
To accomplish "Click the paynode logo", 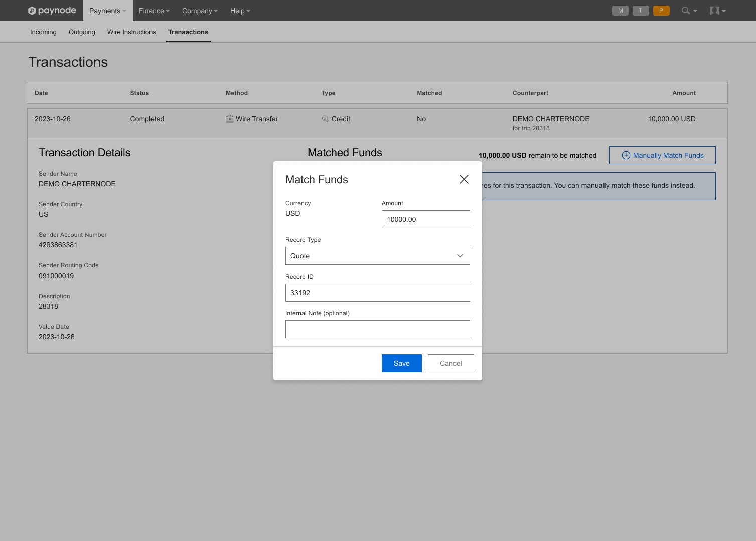I will click(x=52, y=11).
